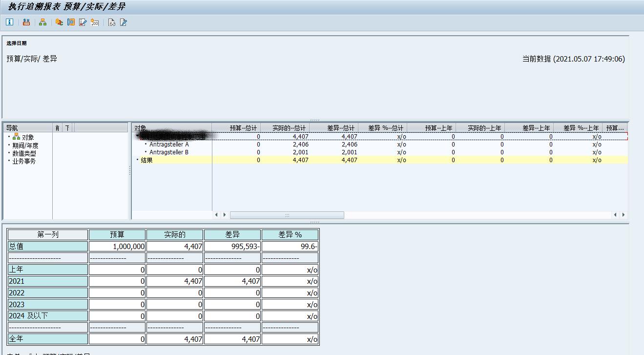The image size is (644, 355).
Task: Select 对象 label in navigation tree
Action: (28, 137)
